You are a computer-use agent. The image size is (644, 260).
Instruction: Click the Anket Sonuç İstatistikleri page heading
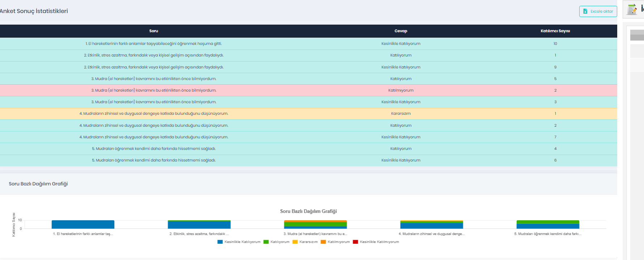tap(34, 11)
